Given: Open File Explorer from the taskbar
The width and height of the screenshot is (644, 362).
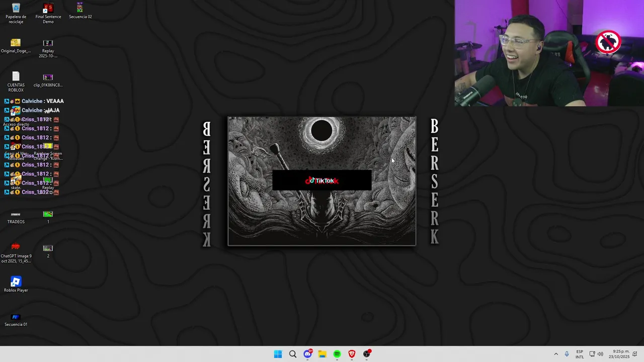Looking at the screenshot, I should click(322, 354).
